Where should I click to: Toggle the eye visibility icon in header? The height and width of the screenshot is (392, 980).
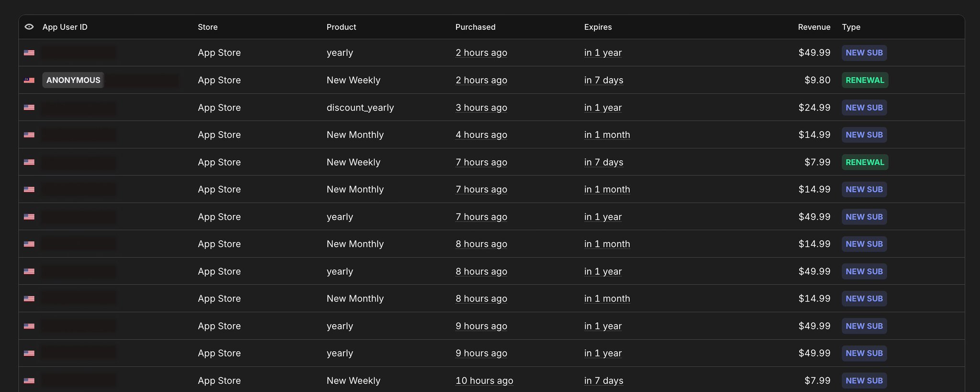(29, 27)
